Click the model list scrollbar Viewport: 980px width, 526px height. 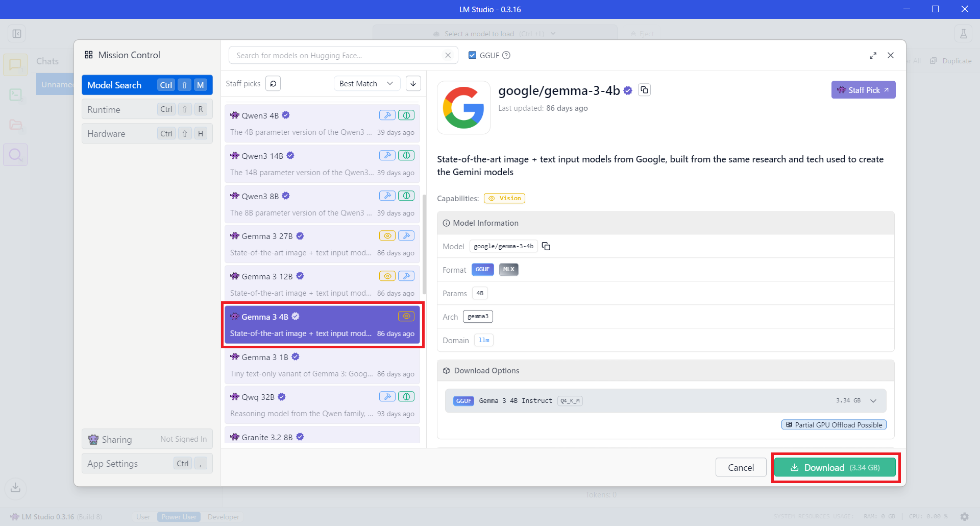(x=424, y=245)
